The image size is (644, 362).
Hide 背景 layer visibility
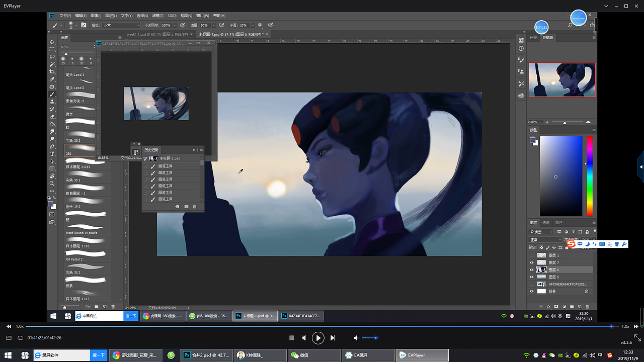[532, 291]
